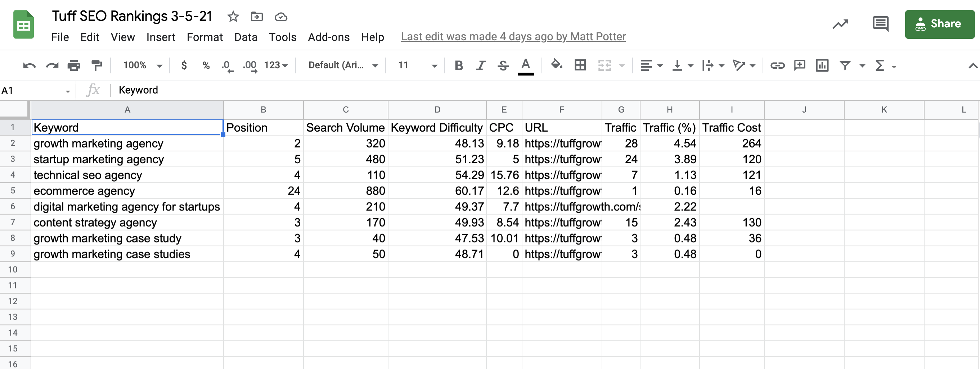Viewport: 980px width, 369px height.
Task: Apply strikethrough formatting
Action: (x=503, y=65)
